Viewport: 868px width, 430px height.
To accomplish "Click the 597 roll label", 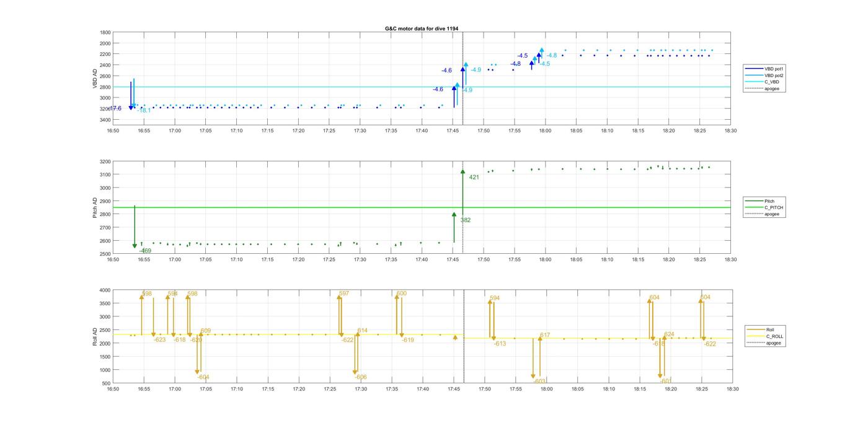I will [x=344, y=294].
